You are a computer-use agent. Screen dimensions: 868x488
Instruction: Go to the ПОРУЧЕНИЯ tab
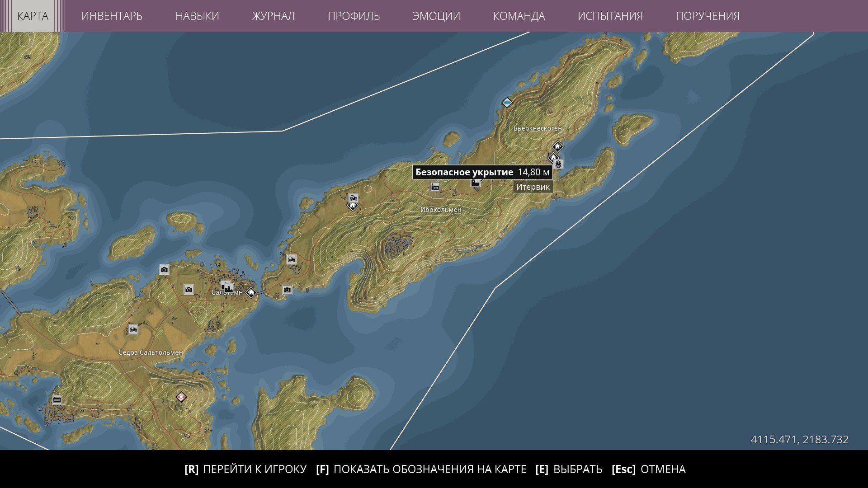708,16
